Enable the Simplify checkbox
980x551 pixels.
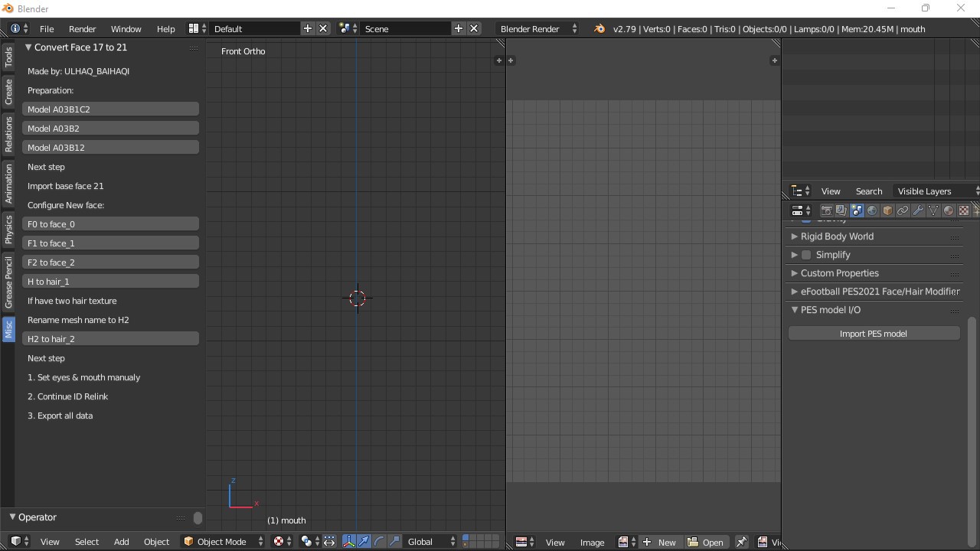coord(806,255)
